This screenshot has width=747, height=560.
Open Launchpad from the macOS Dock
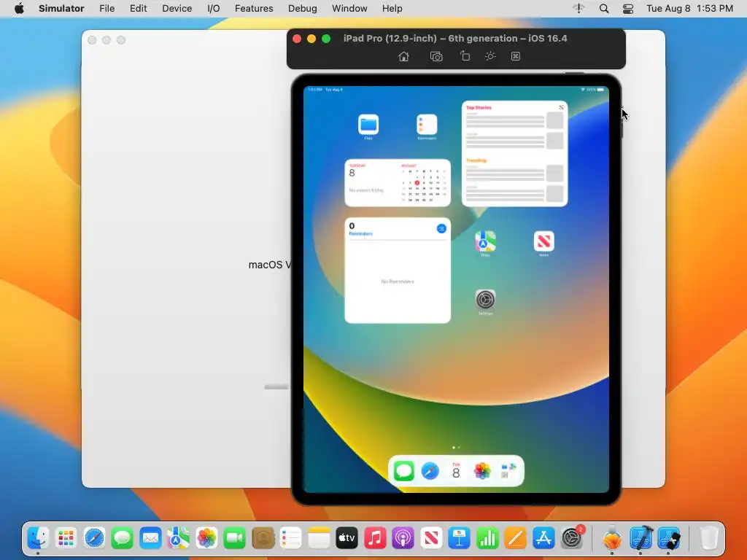tap(66, 539)
